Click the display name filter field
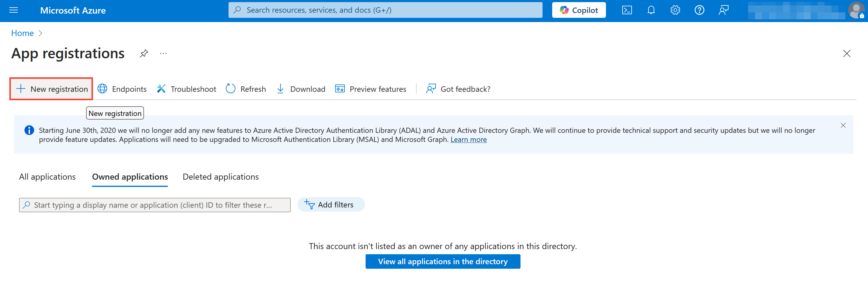 (x=155, y=205)
